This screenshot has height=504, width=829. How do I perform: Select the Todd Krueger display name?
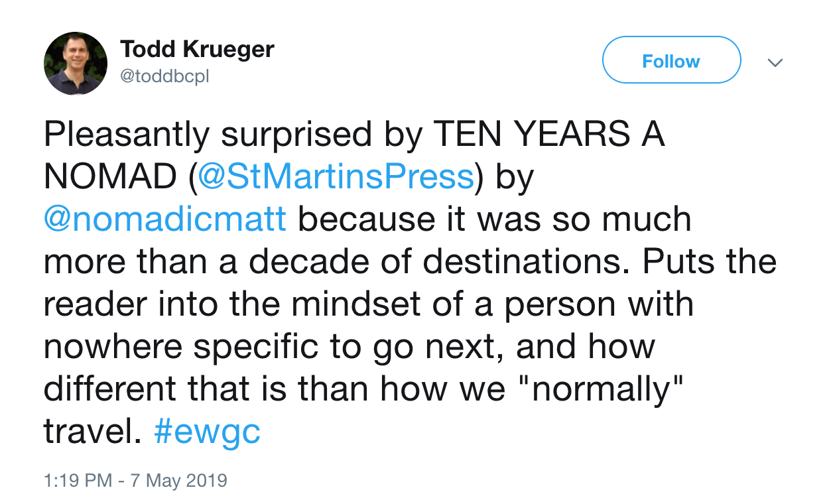[x=197, y=49]
